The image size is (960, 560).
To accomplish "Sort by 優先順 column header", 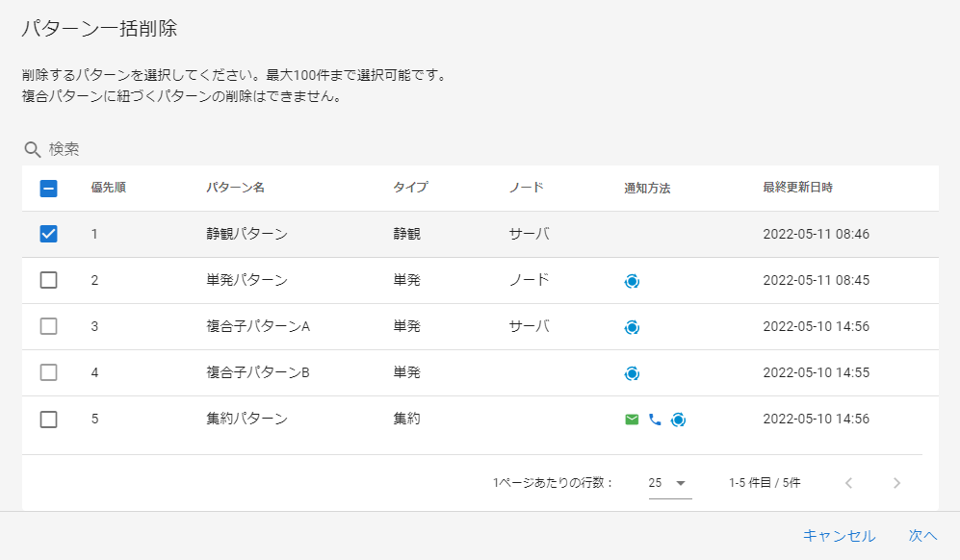I will pyautogui.click(x=108, y=188).
